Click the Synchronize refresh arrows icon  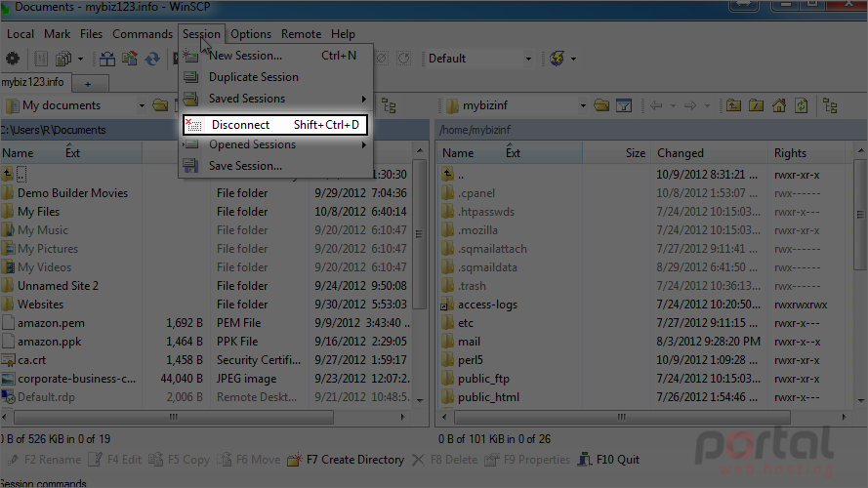pos(152,59)
